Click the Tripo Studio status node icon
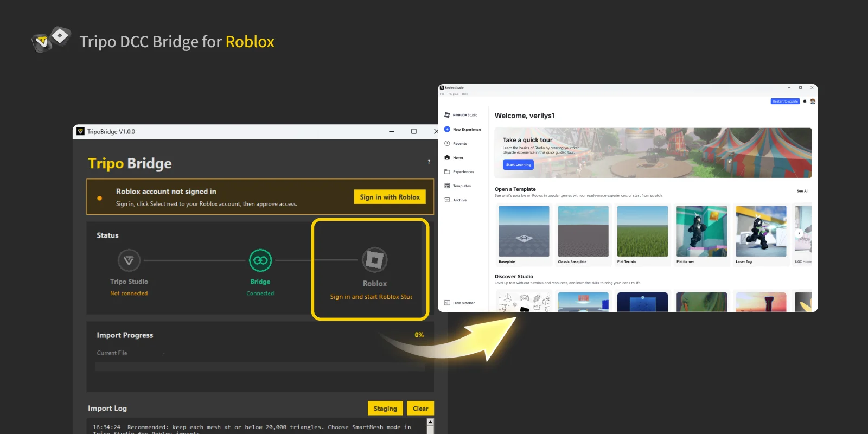The height and width of the screenshot is (434, 868). [129, 260]
